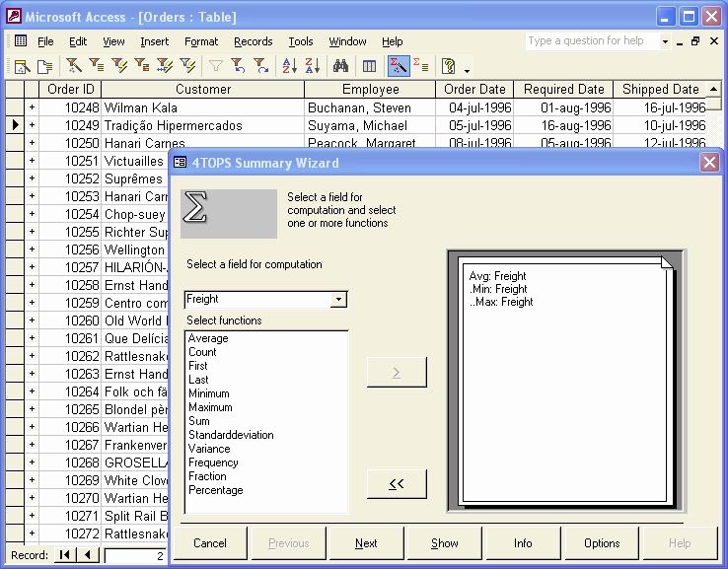Click the highlighted Summary Wizard sigma icon

[399, 65]
